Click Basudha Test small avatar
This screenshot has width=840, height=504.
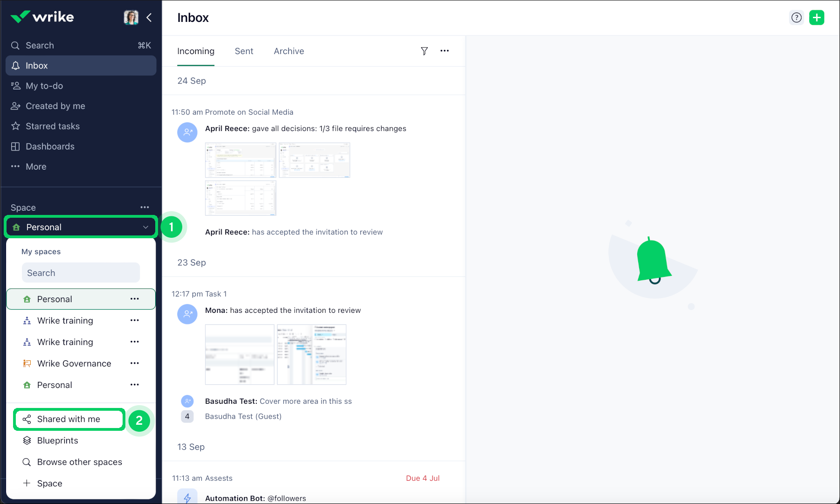click(187, 401)
